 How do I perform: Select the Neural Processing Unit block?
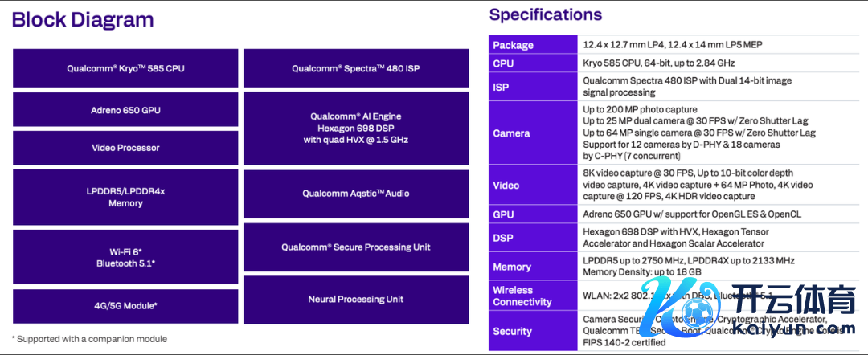point(356,300)
